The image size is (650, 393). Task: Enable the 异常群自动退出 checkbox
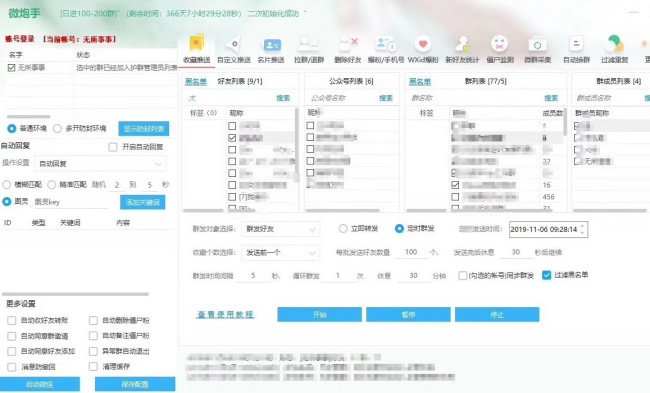(93, 351)
